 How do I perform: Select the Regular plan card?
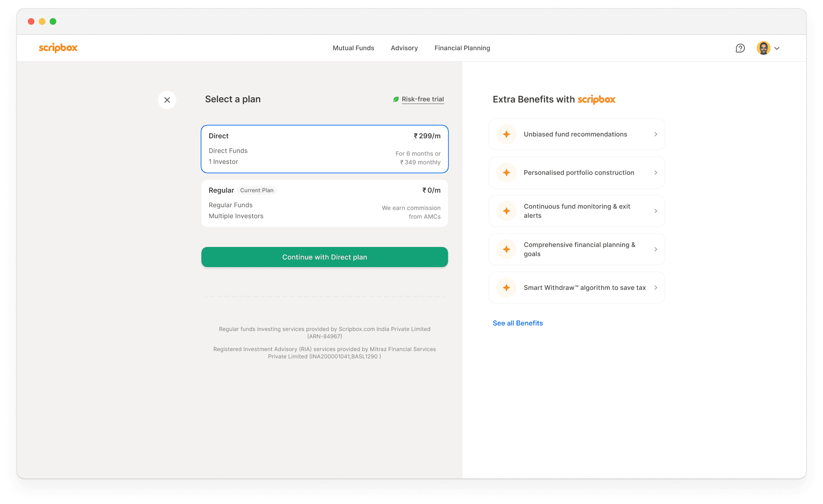pos(325,203)
